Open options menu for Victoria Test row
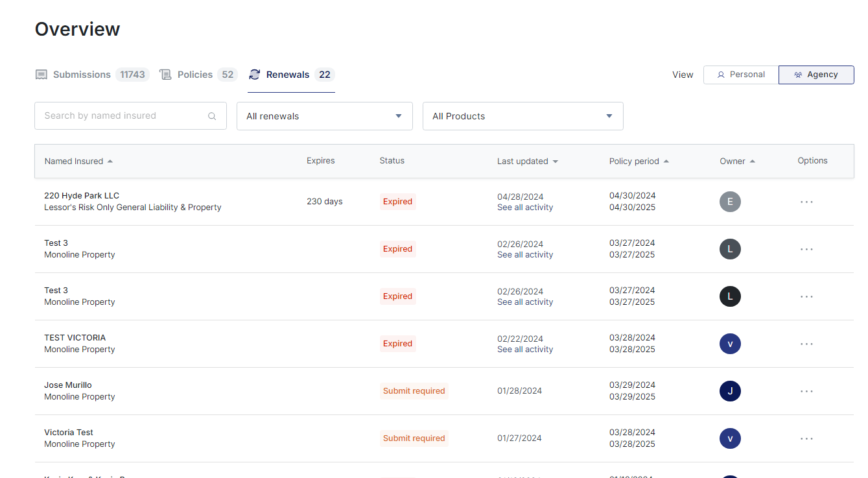868x478 pixels. pyautogui.click(x=806, y=438)
